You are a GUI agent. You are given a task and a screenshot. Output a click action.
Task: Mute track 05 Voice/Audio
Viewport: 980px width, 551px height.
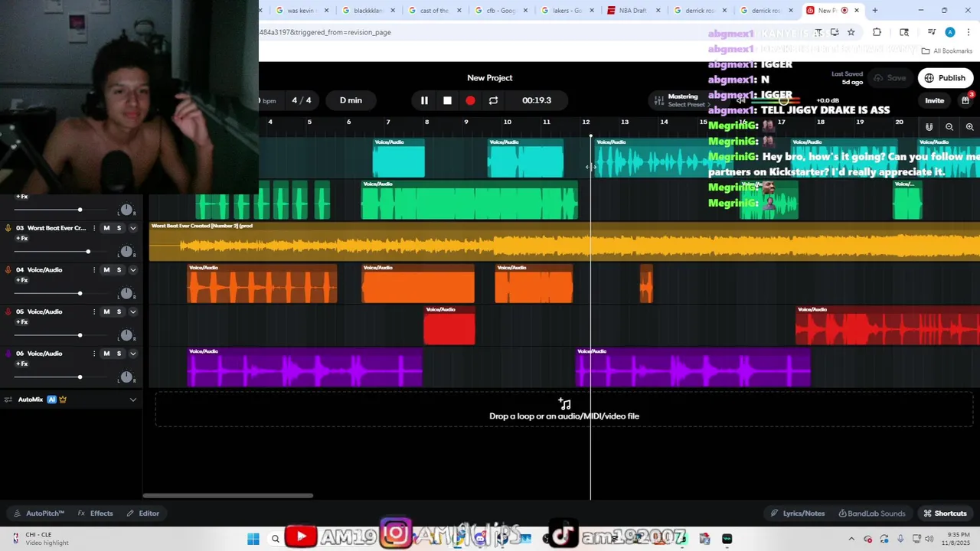tap(106, 311)
